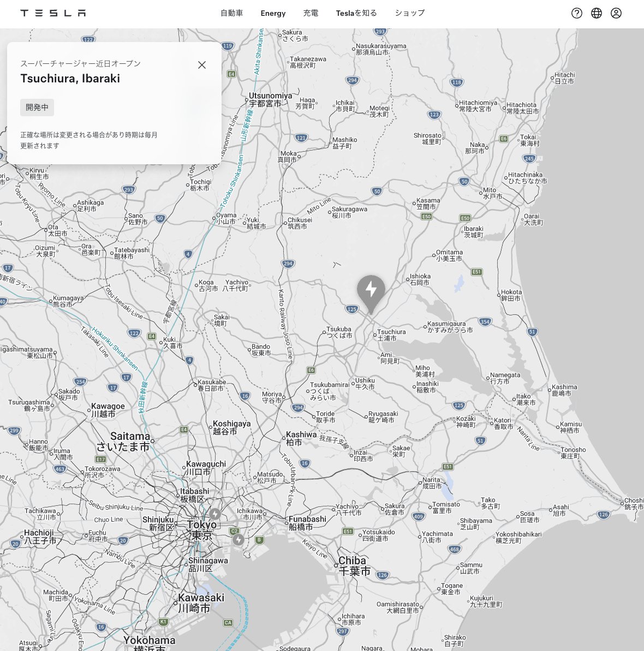Click the route 245 shield near Tokai
This screenshot has width=644, height=651.
coord(529,158)
